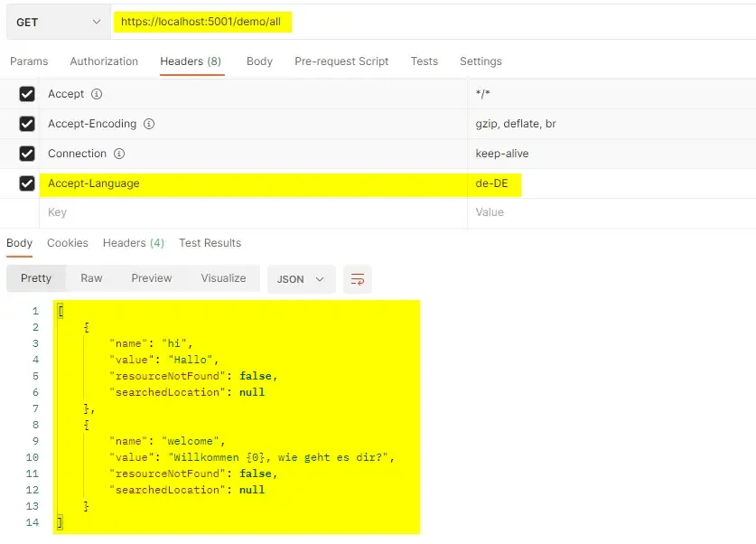The width and height of the screenshot is (756, 544).
Task: Toggle line wrapping in the response viewer
Action: tap(357, 279)
